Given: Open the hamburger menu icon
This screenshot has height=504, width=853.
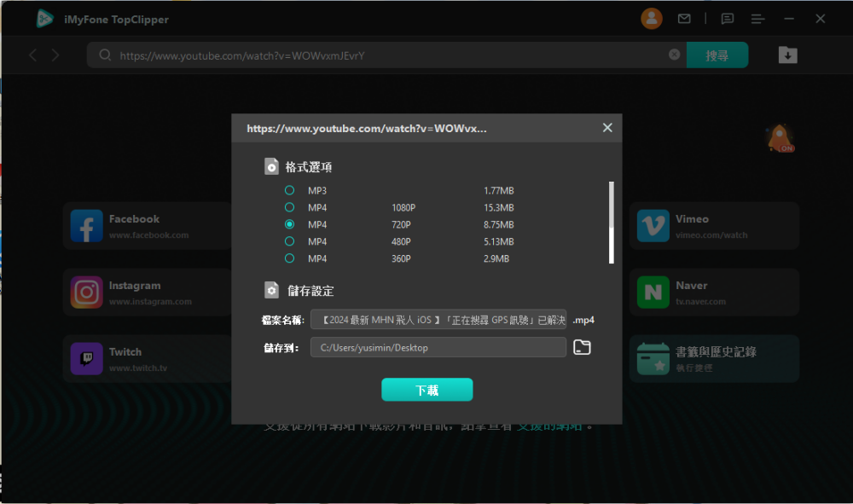Looking at the screenshot, I should pos(757,19).
